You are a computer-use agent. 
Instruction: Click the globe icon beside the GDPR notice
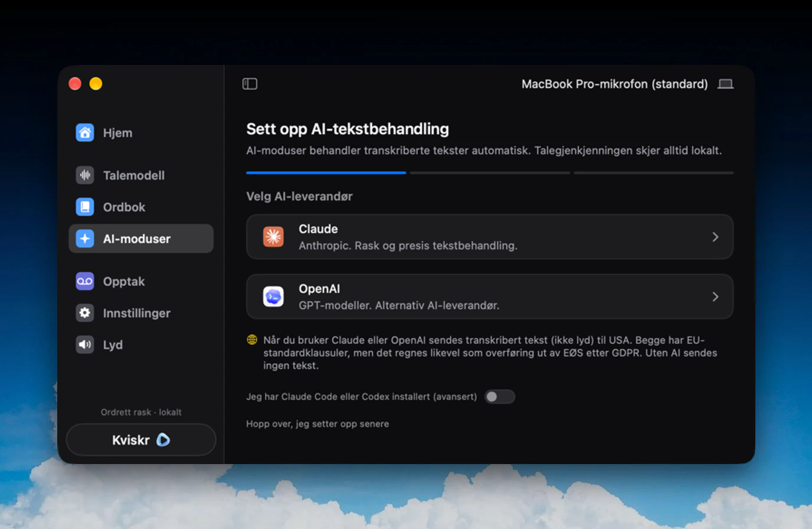252,340
